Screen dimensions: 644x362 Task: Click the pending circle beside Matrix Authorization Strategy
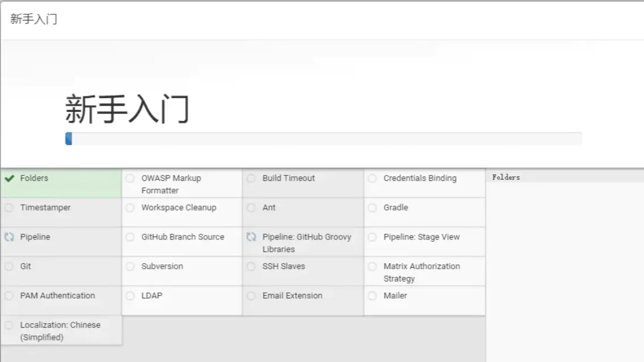(x=372, y=267)
